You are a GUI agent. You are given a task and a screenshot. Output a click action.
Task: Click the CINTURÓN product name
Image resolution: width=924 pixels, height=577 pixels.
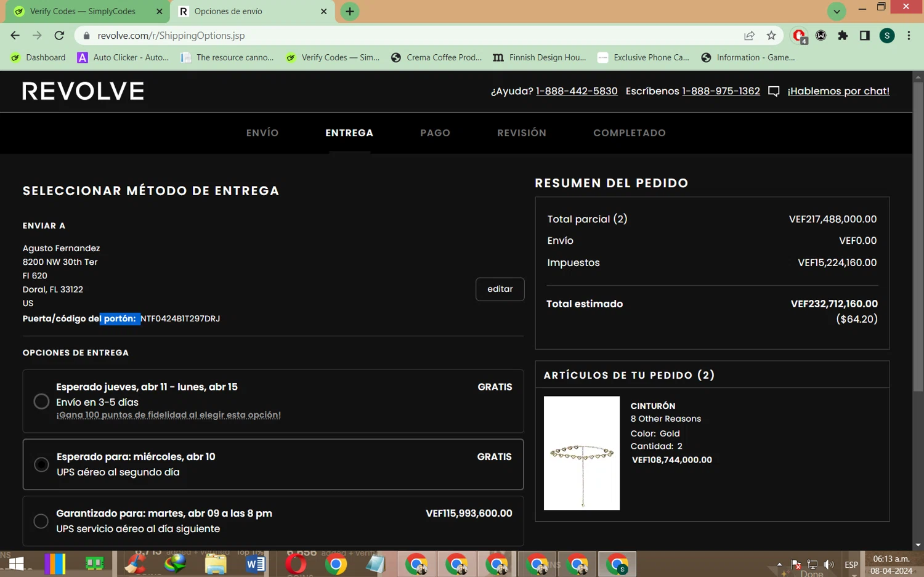[x=653, y=406]
